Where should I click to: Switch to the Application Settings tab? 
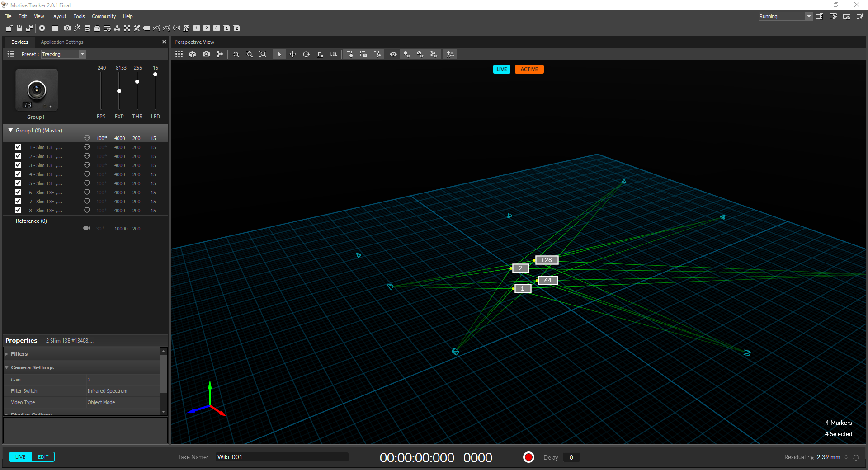pos(62,42)
